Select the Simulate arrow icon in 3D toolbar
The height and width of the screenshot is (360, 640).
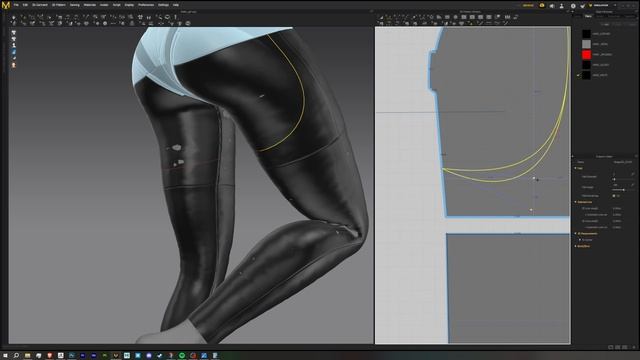point(14,17)
